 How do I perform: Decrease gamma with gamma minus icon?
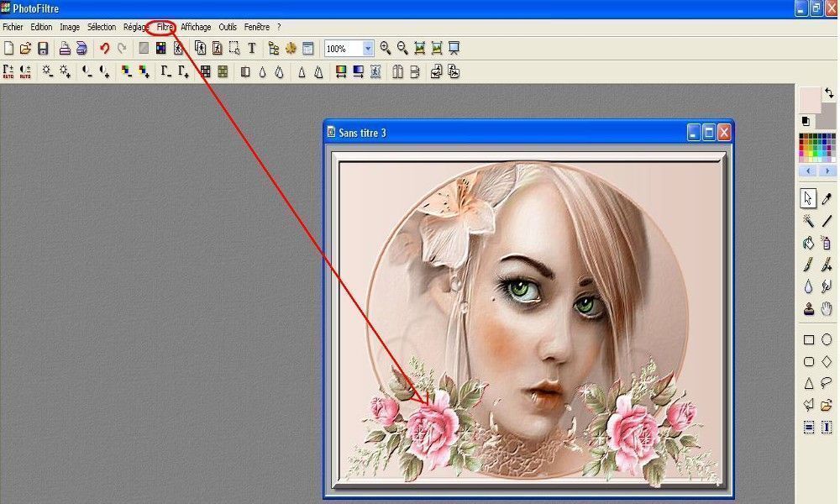coord(166,71)
